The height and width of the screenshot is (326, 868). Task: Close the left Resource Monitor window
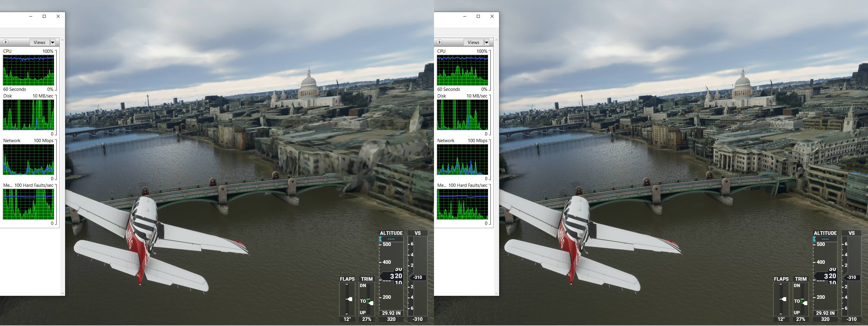58,16
